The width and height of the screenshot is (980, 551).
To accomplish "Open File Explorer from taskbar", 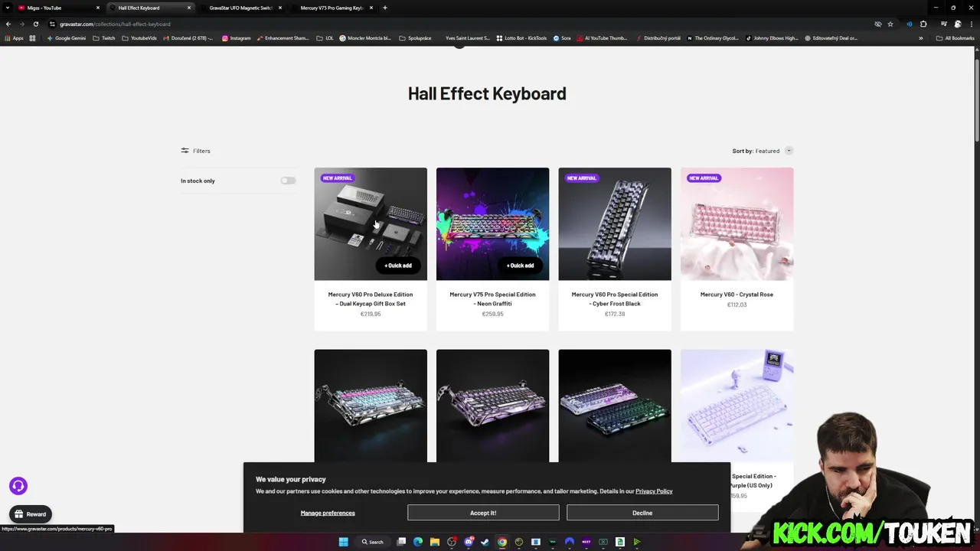I will click(435, 542).
